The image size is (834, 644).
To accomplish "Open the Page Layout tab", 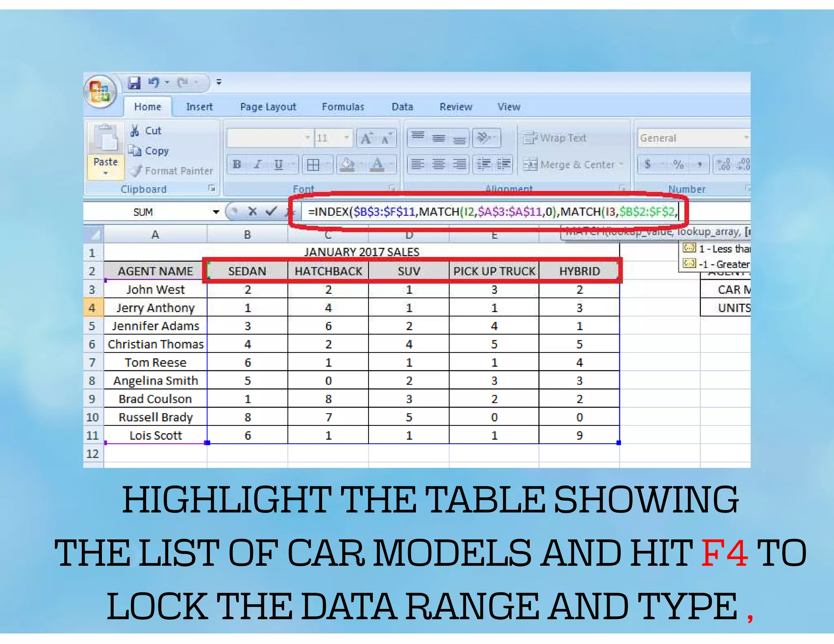I will 268,107.
